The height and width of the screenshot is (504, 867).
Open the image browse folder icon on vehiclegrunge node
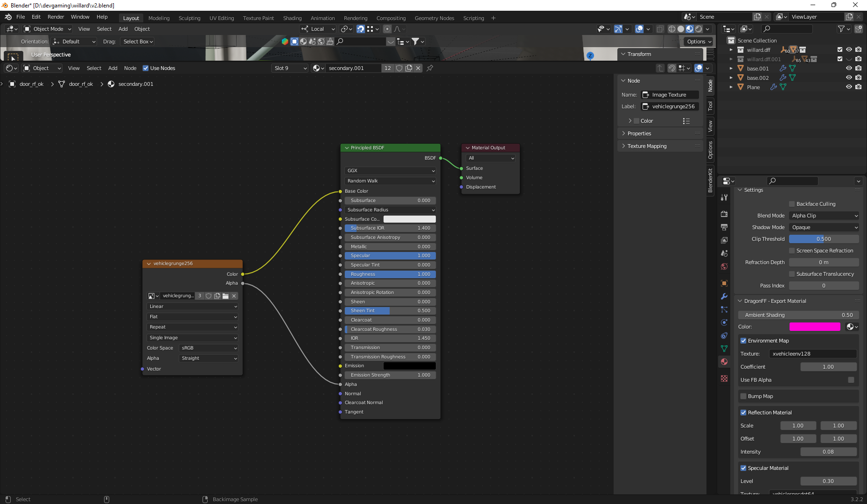225,295
